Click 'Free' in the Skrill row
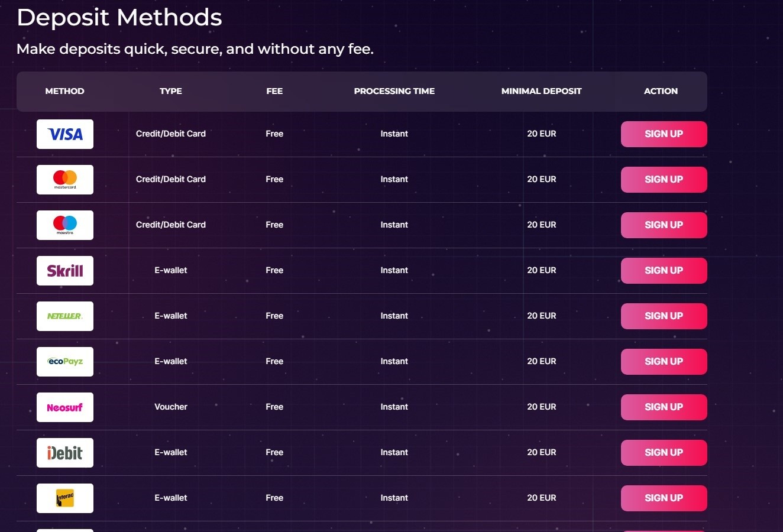Image resolution: width=783 pixels, height=532 pixels. tap(274, 270)
